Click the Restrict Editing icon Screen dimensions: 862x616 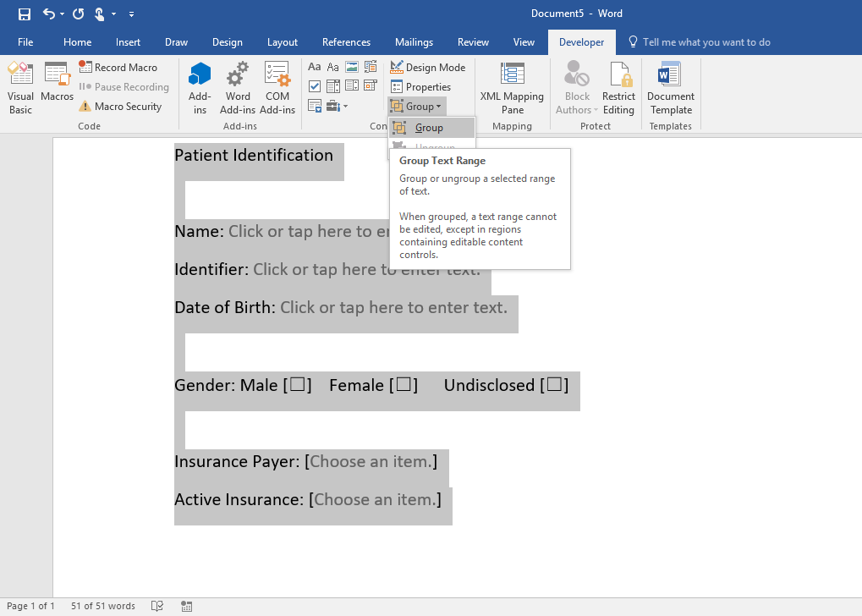(x=618, y=88)
